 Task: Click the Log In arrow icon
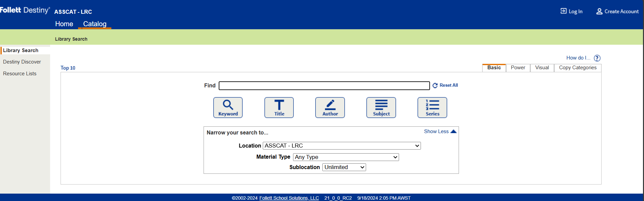click(x=564, y=11)
